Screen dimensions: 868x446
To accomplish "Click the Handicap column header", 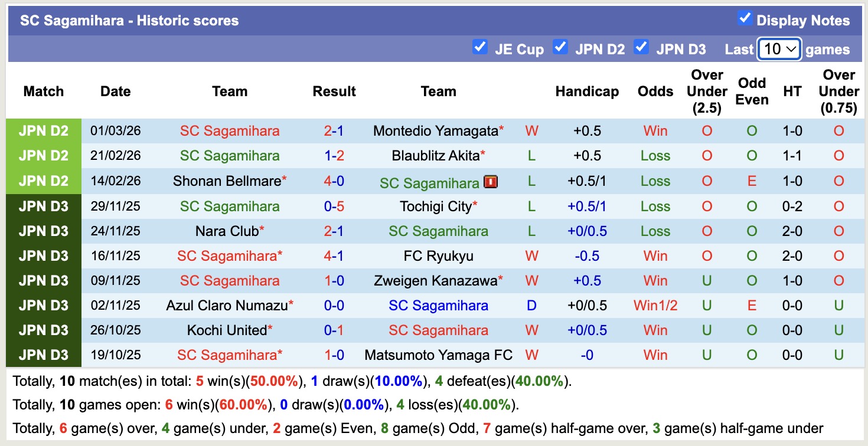I will [587, 91].
